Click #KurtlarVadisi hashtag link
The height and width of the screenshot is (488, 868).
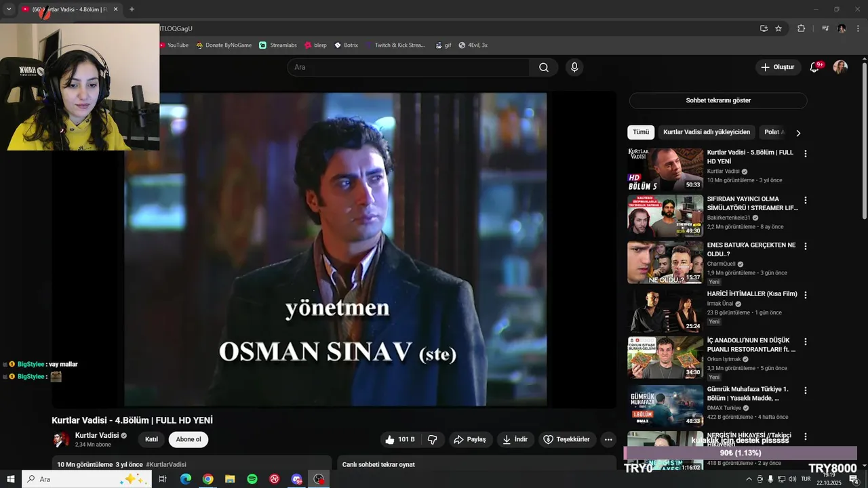click(x=166, y=465)
